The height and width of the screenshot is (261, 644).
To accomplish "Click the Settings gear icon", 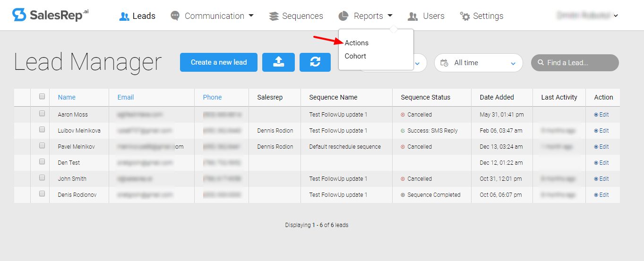I will 465,17.
